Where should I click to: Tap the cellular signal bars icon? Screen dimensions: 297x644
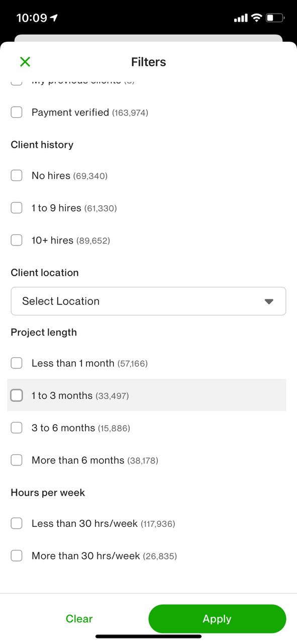tap(241, 18)
